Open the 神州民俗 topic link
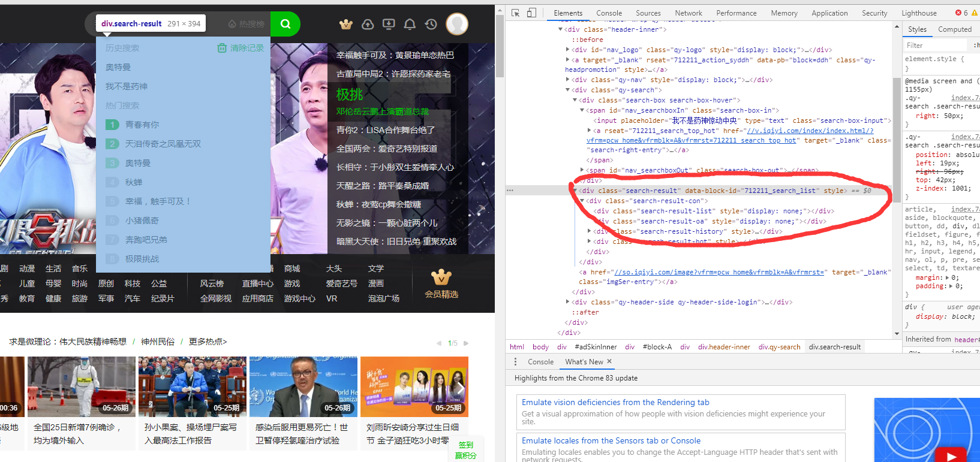 [158, 342]
